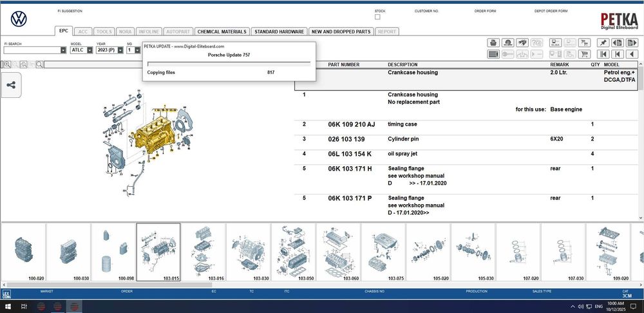Click the PART NUMBER column header
The width and height of the screenshot is (644, 313).
[343, 64]
